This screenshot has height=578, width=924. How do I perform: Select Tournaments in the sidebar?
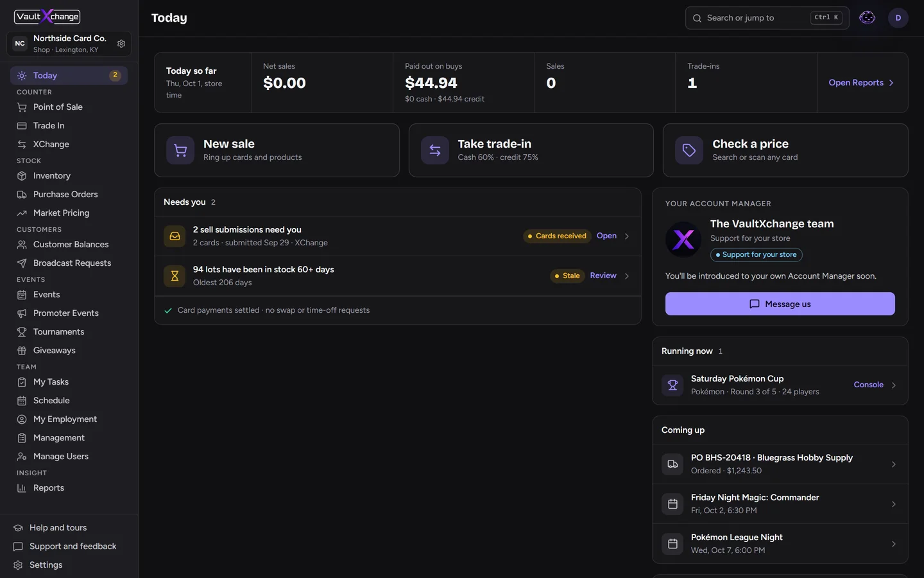click(x=69, y=332)
